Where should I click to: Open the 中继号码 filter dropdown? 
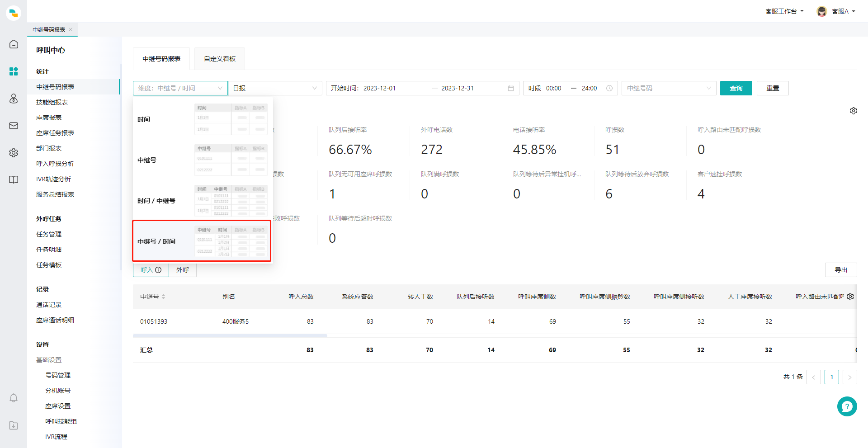click(669, 88)
